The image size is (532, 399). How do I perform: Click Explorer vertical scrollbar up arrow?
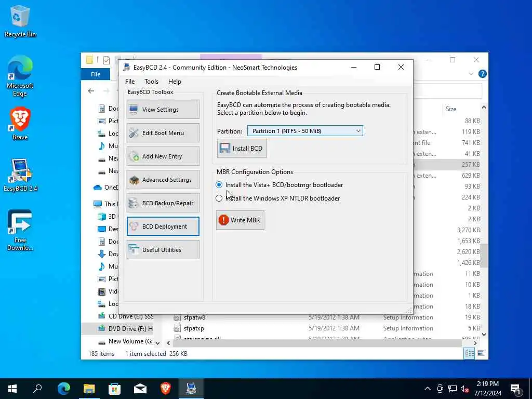pyautogui.click(x=484, y=108)
